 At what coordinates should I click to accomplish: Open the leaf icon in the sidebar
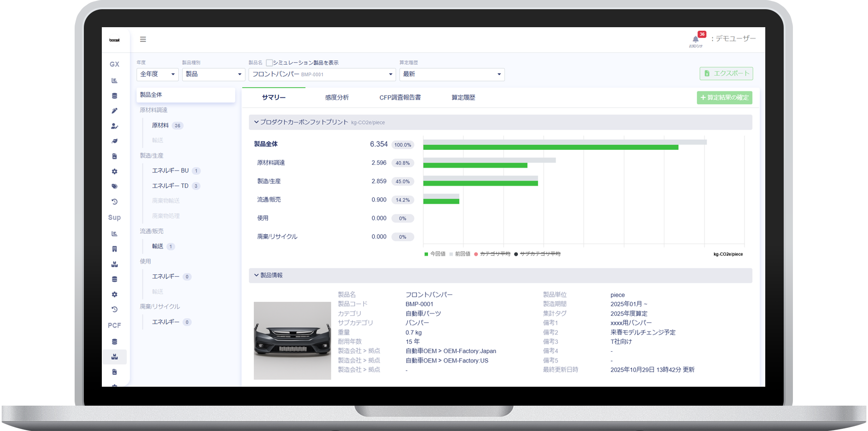point(114,141)
